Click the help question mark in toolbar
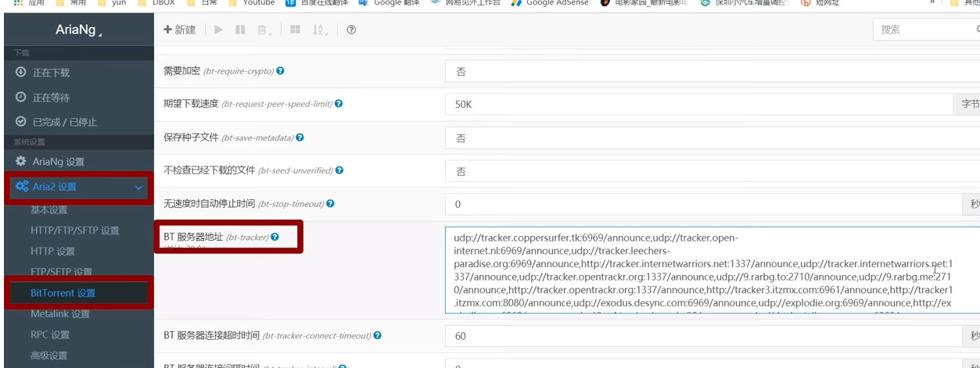Screen dimensions: 980x368 (351, 30)
